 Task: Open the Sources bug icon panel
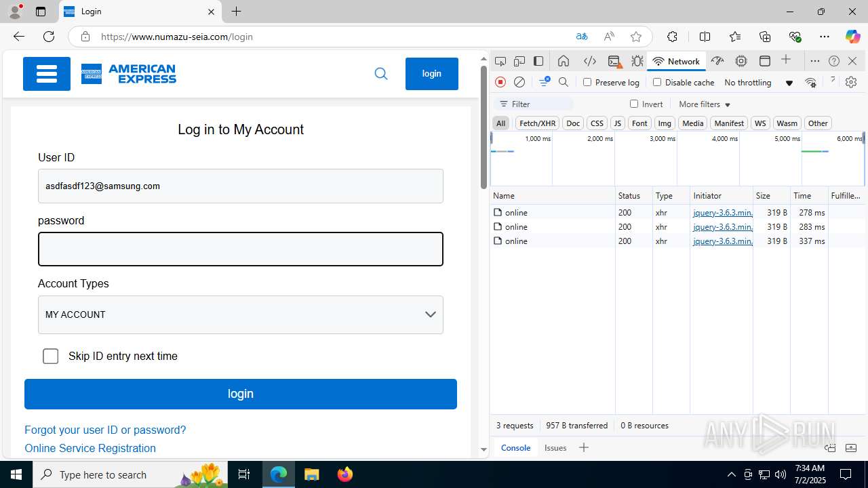coord(637,61)
